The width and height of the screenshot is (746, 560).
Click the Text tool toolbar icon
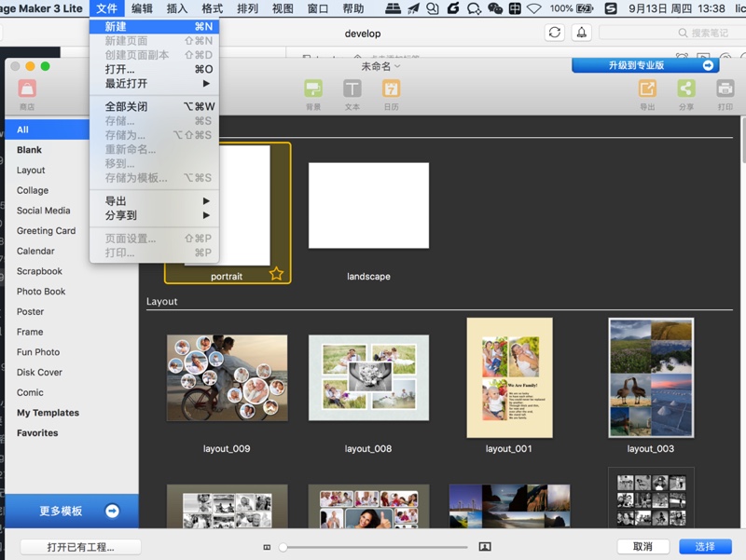tap(352, 89)
